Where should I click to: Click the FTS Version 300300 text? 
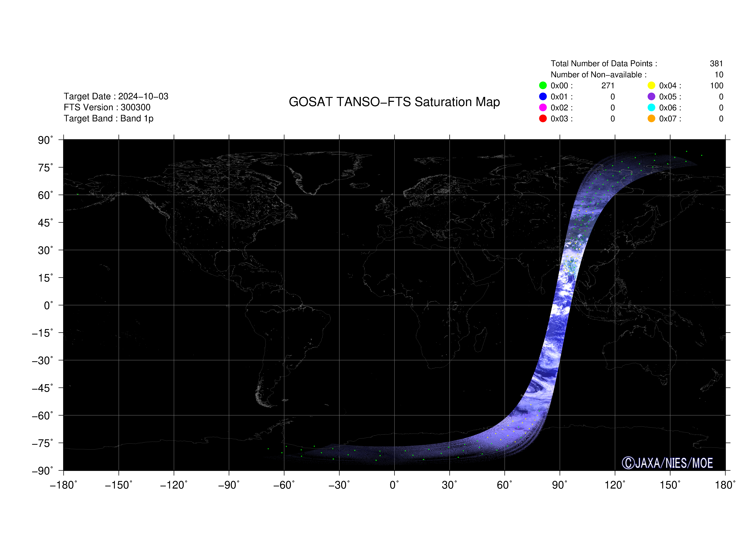point(107,107)
